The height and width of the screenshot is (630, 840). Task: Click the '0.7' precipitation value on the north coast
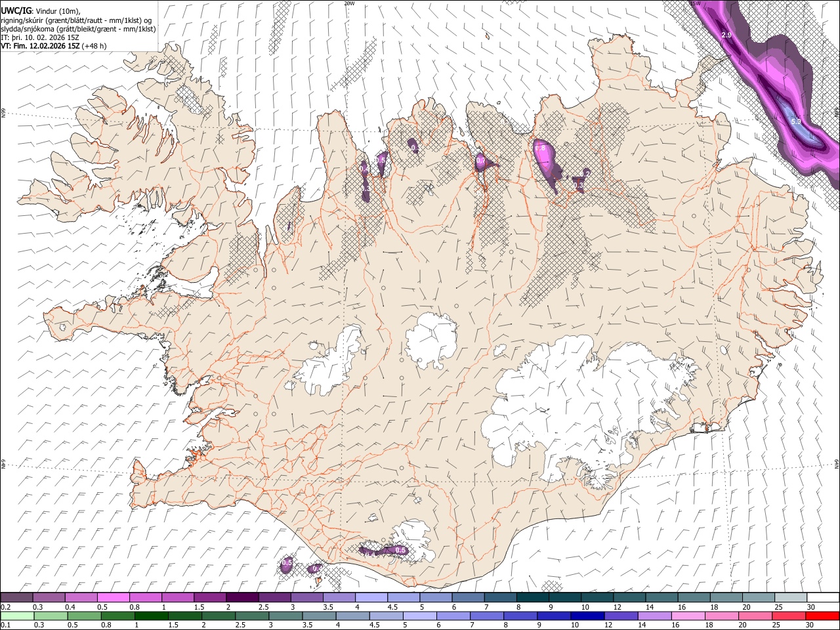(x=480, y=161)
